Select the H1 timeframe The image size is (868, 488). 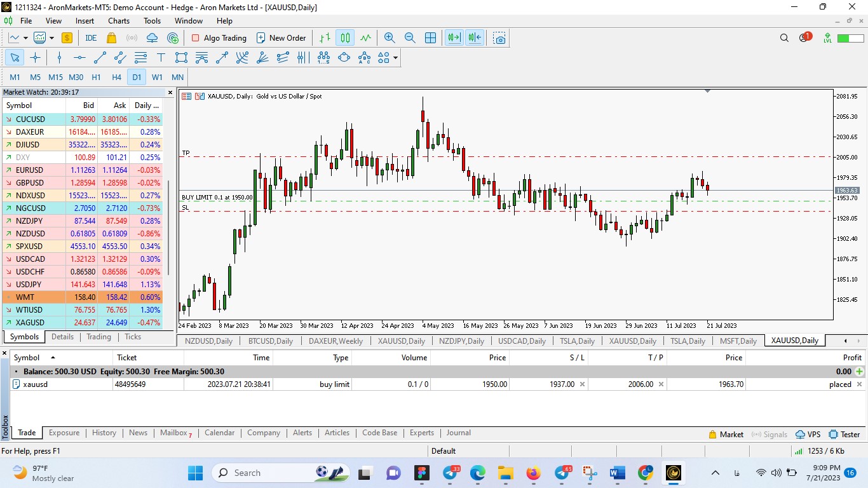pyautogui.click(x=96, y=78)
